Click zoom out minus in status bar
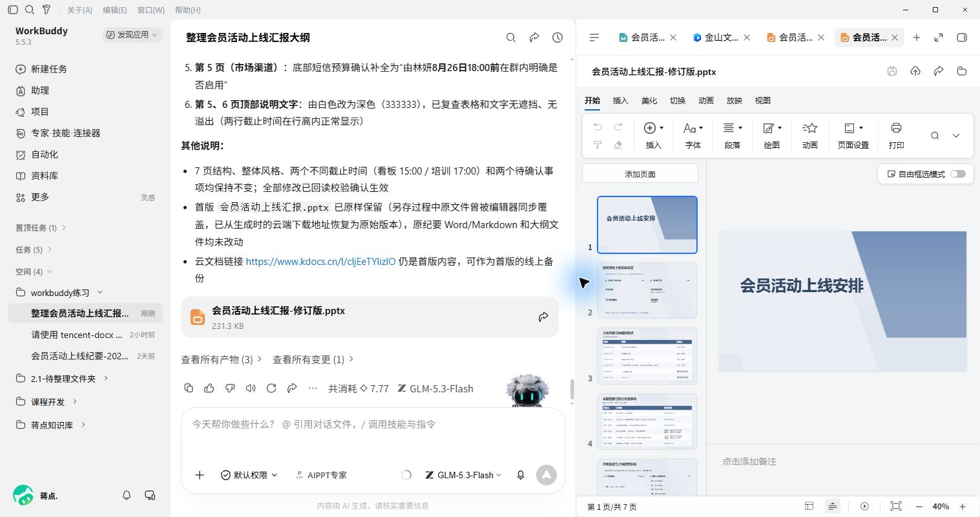Image resolution: width=980 pixels, height=517 pixels. pos(919,506)
